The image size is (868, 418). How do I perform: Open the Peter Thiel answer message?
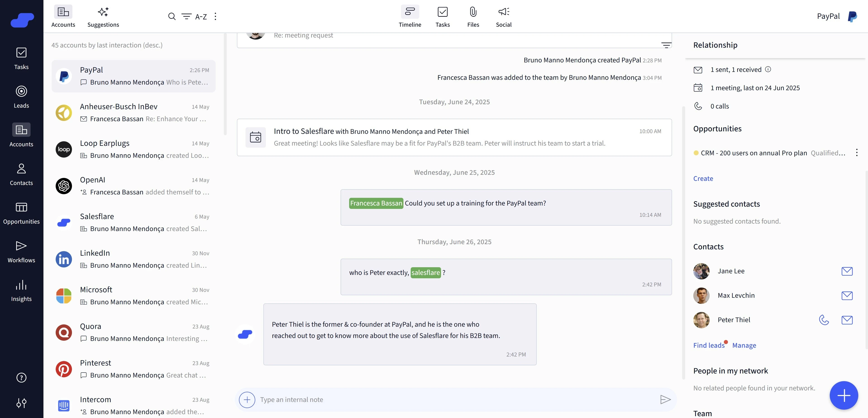(x=400, y=334)
